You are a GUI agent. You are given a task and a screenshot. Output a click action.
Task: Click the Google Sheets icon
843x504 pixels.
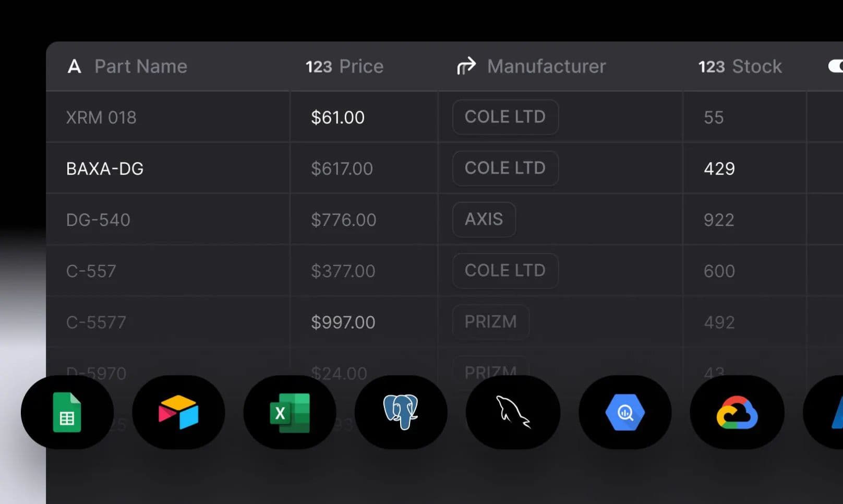[67, 412]
